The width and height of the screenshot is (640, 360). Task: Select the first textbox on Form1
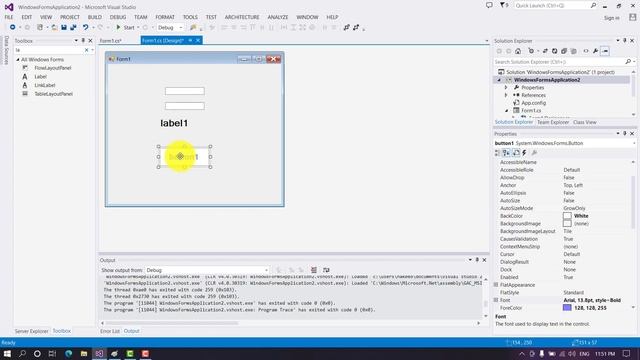pyautogui.click(x=184, y=91)
